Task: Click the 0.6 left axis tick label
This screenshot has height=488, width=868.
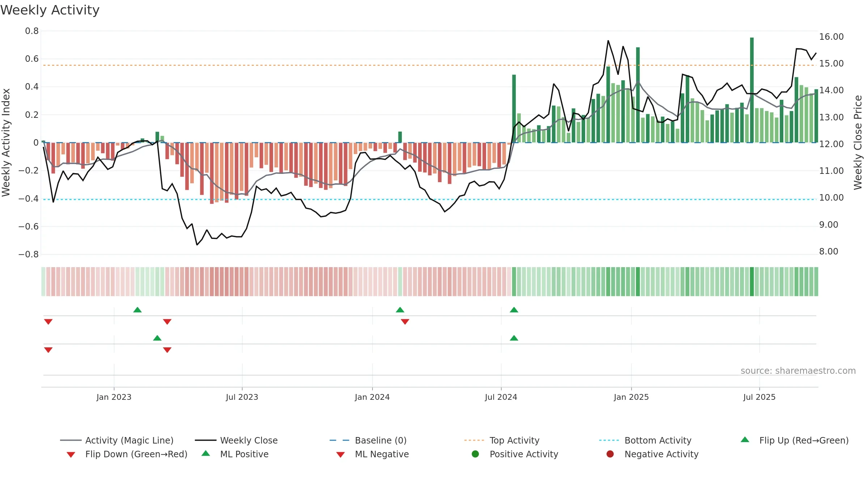Action: (x=32, y=59)
